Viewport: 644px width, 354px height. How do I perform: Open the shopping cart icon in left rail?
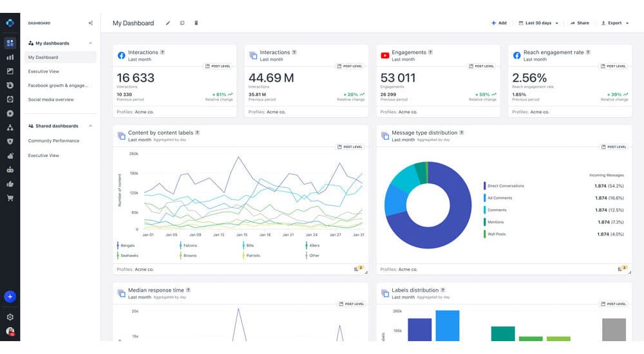coord(10,198)
